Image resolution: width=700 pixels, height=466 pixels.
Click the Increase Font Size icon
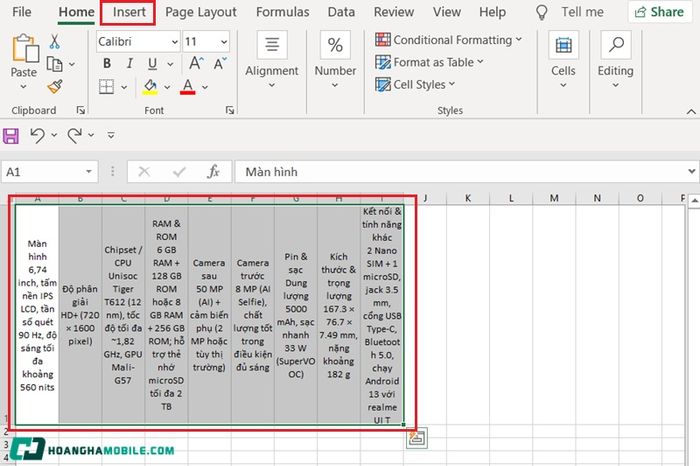pyautogui.click(x=196, y=63)
